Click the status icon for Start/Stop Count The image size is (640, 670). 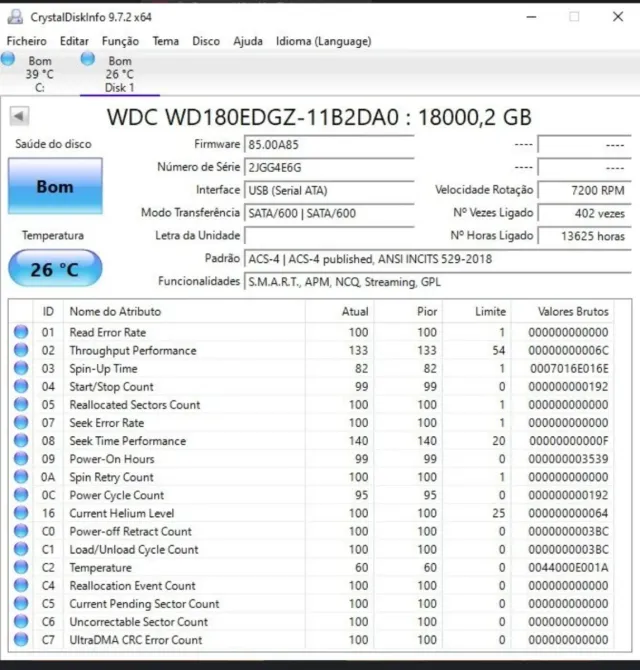pos(21,386)
